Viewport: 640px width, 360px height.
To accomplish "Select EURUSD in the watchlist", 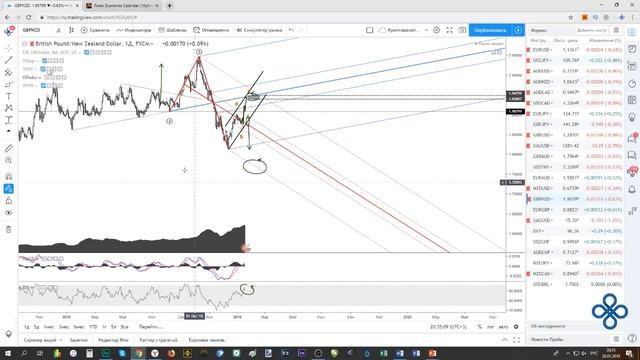I will [x=575, y=49].
